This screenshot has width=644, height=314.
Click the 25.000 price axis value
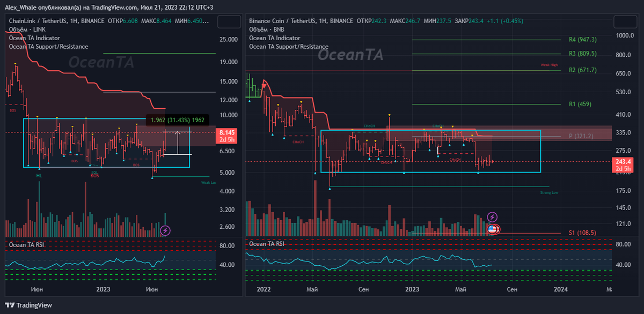point(229,40)
